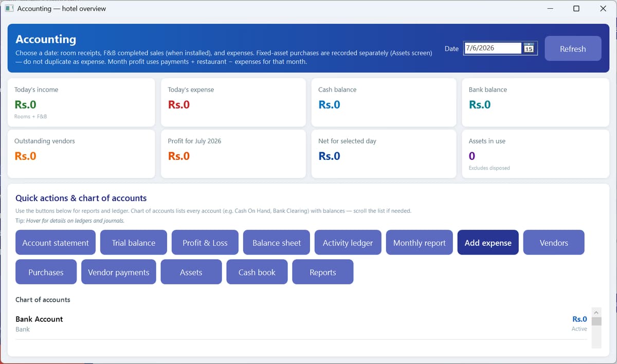Open the Vendors screen
617x364 pixels.
tap(554, 242)
